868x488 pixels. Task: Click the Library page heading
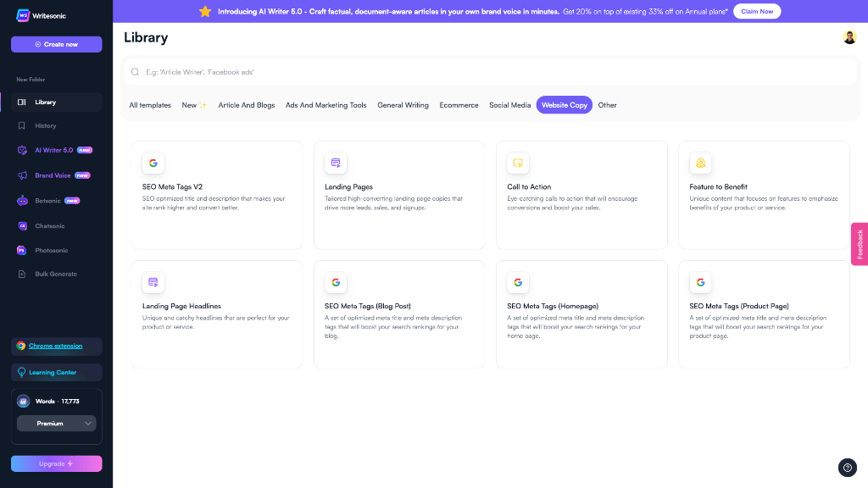coord(146,37)
